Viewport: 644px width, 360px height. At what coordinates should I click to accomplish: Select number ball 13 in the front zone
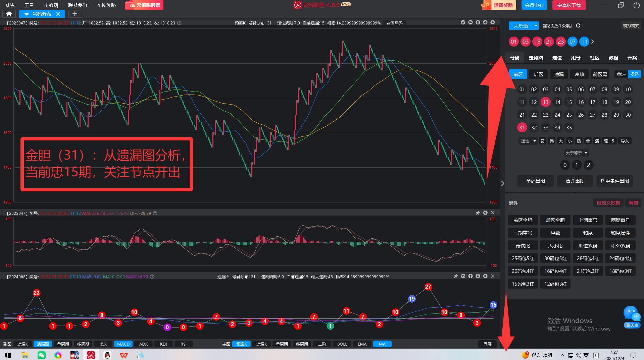click(x=546, y=102)
